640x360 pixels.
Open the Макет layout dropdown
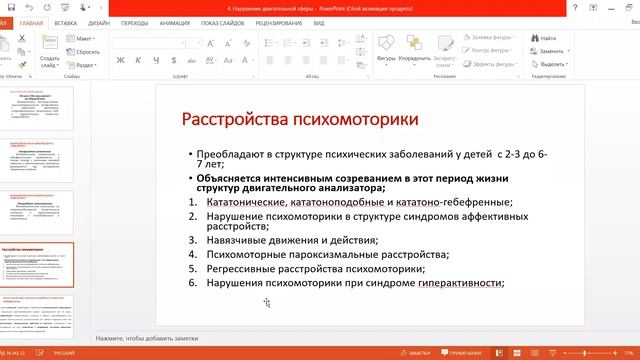click(81, 38)
